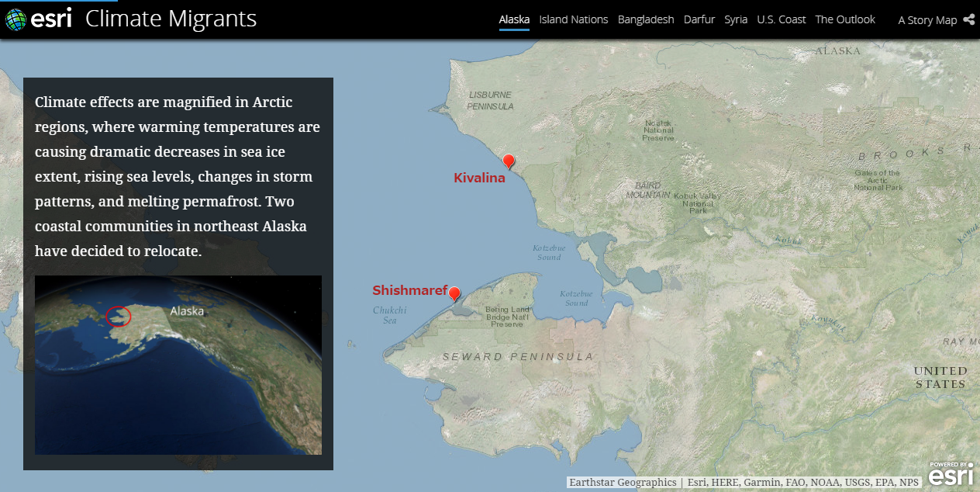Click the Climate Migrants title
The height and width of the screenshot is (492, 980).
[171, 19]
